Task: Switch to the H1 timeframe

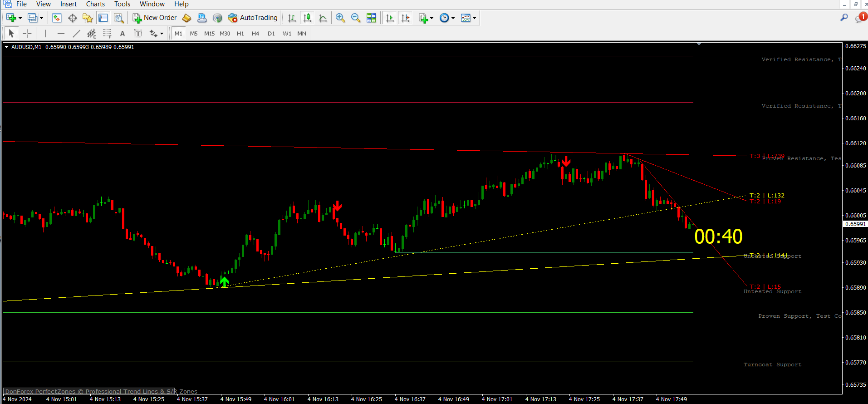Action: click(x=240, y=34)
